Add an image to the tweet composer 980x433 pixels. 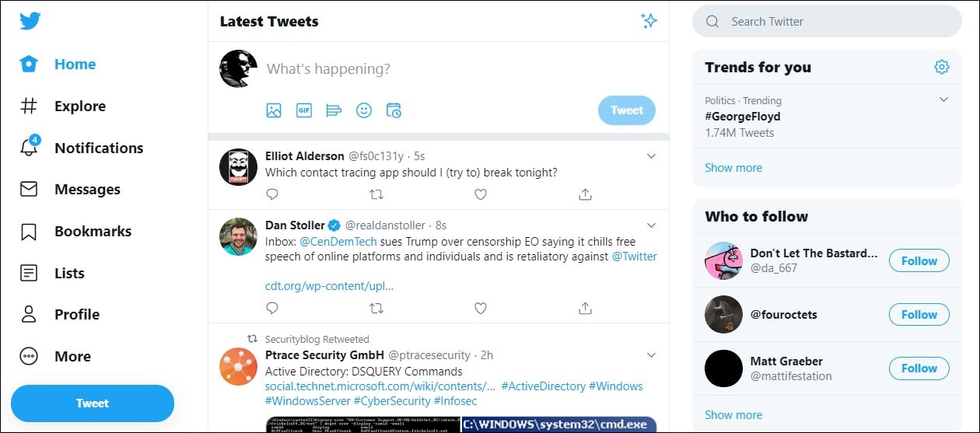[274, 110]
